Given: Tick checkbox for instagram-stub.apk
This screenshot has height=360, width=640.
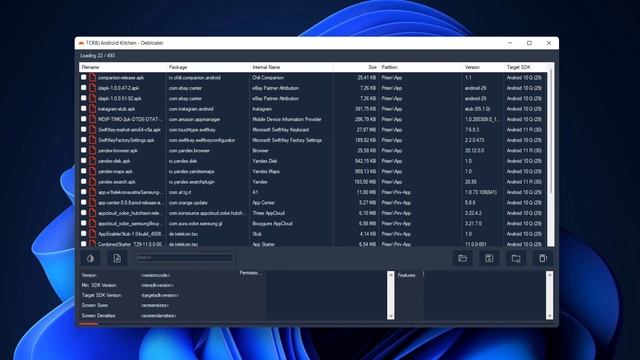Looking at the screenshot, I should [x=84, y=109].
